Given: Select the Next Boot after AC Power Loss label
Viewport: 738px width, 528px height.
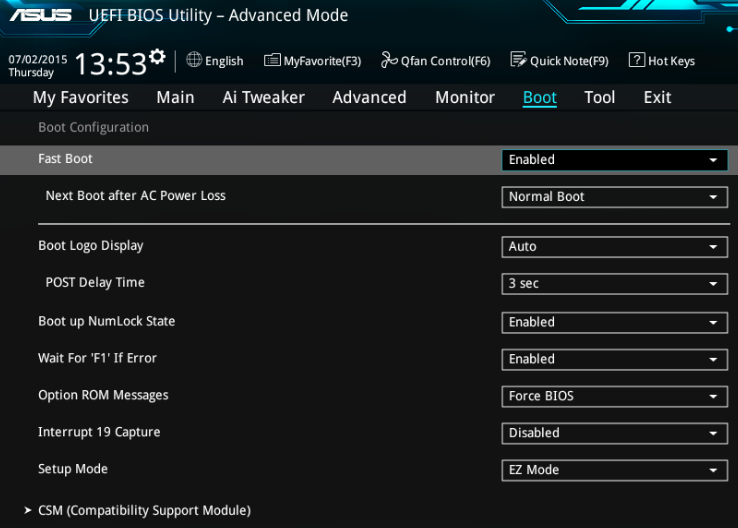Looking at the screenshot, I should [x=136, y=195].
